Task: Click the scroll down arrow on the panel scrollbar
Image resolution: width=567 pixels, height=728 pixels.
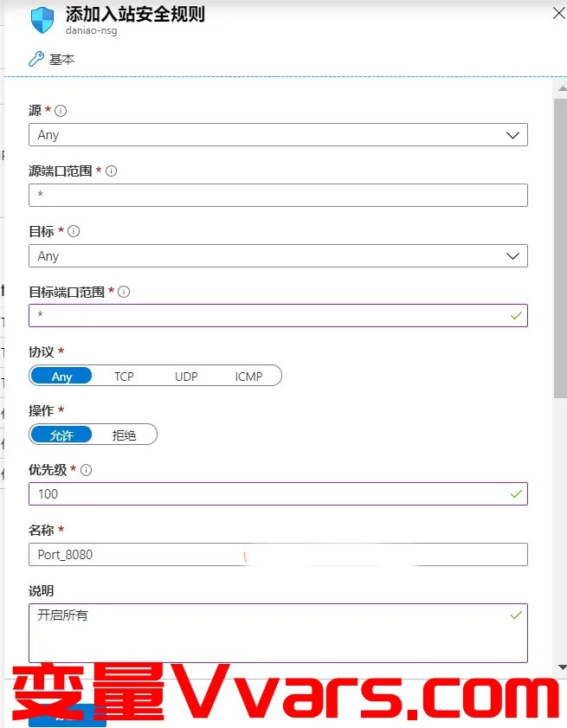Action: [x=562, y=667]
